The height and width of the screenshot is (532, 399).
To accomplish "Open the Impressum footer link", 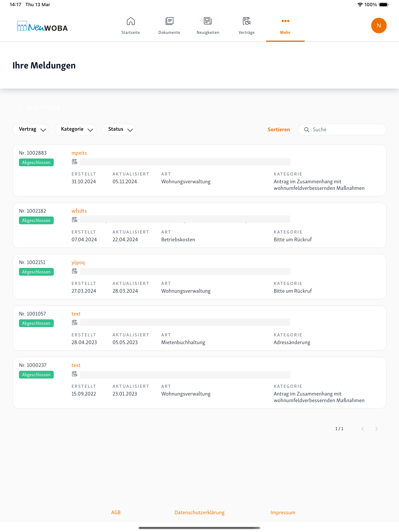I will pyautogui.click(x=283, y=512).
